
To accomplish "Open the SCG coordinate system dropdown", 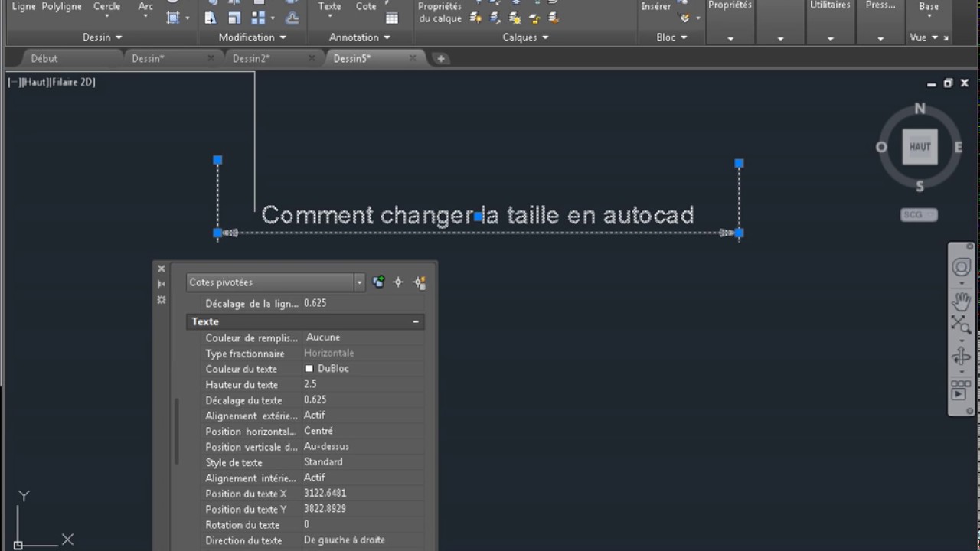I will coord(919,215).
